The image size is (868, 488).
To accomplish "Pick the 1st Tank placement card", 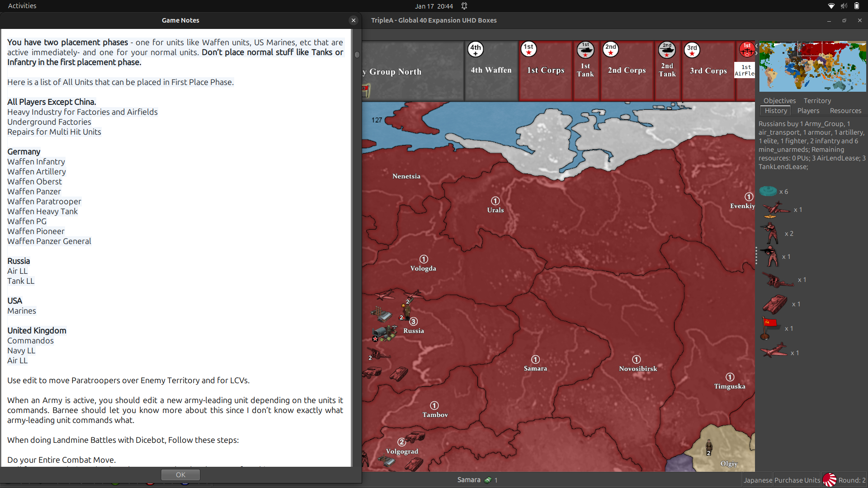I will [x=585, y=70].
